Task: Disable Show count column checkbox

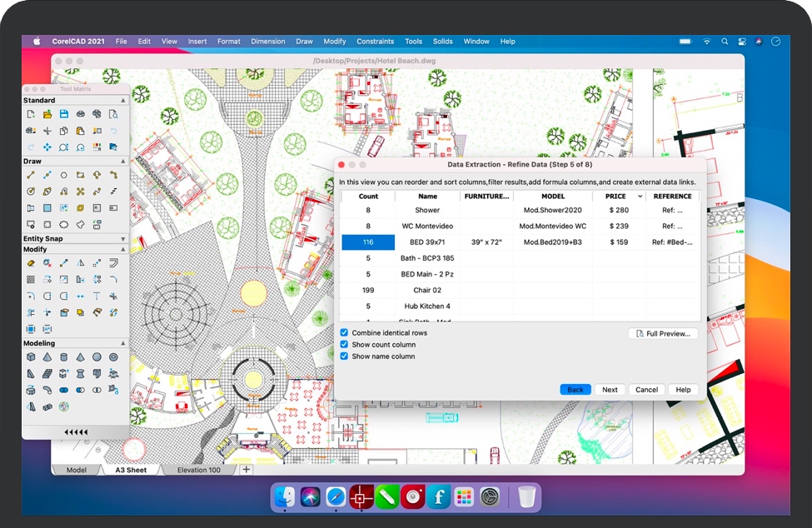Action: (x=344, y=345)
